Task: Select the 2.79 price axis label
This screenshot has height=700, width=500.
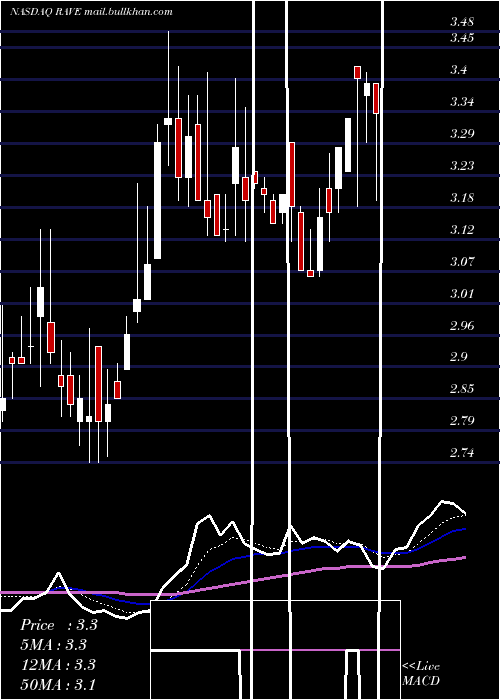Action: tap(462, 421)
